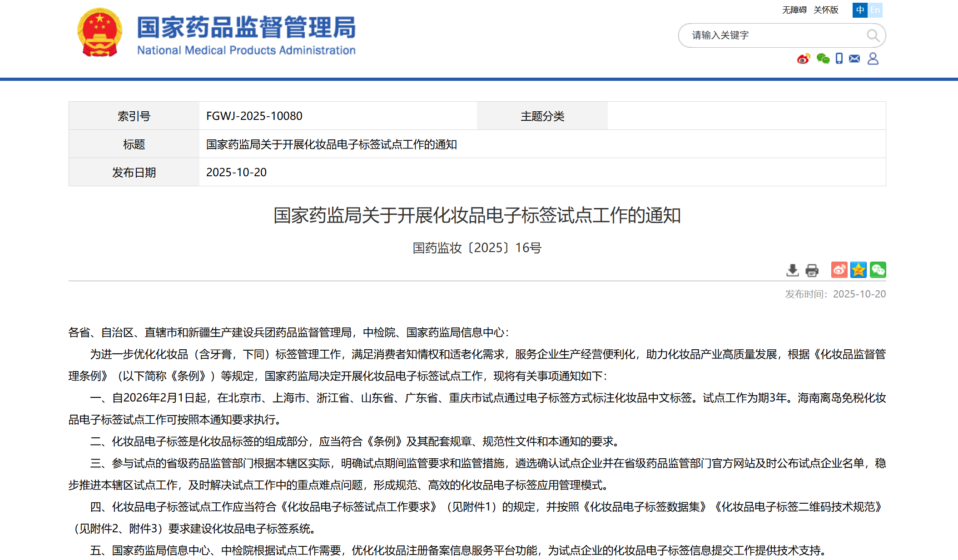Select index number FGWJ-2025-10080

point(254,116)
